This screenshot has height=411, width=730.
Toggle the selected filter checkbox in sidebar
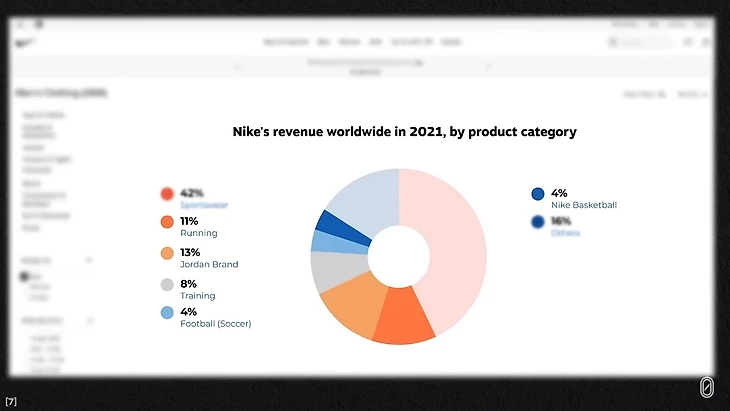(24, 276)
